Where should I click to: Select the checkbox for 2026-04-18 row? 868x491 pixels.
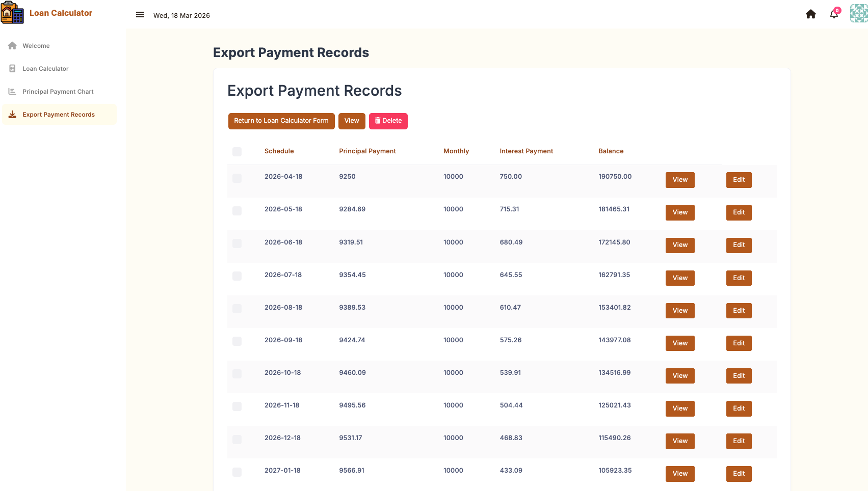click(x=237, y=178)
